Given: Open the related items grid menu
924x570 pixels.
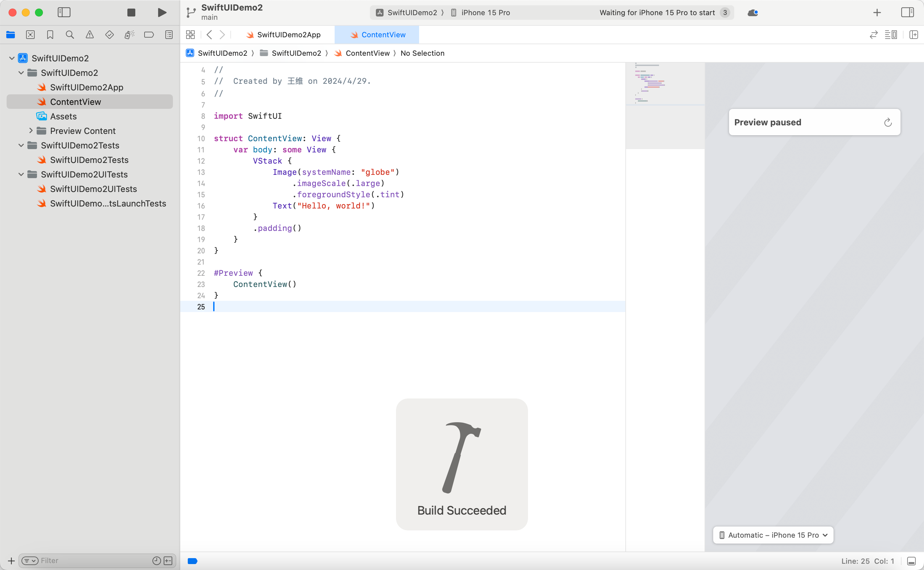Looking at the screenshot, I should coord(190,35).
